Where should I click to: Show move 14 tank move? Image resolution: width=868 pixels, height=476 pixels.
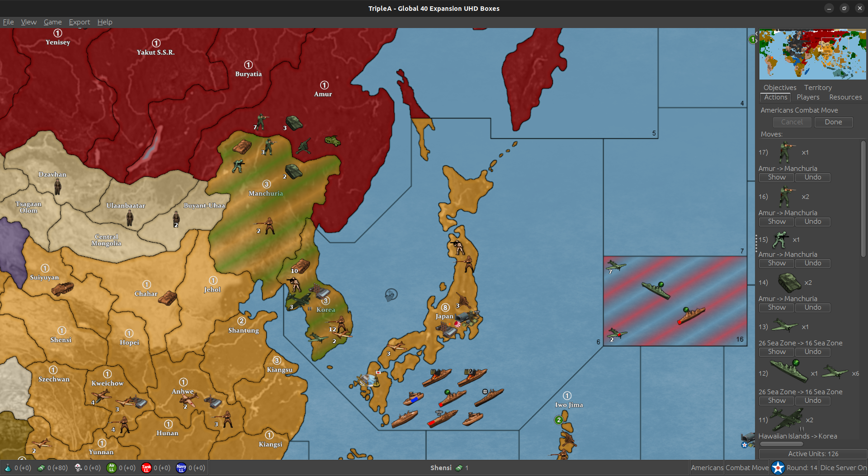pyautogui.click(x=777, y=307)
